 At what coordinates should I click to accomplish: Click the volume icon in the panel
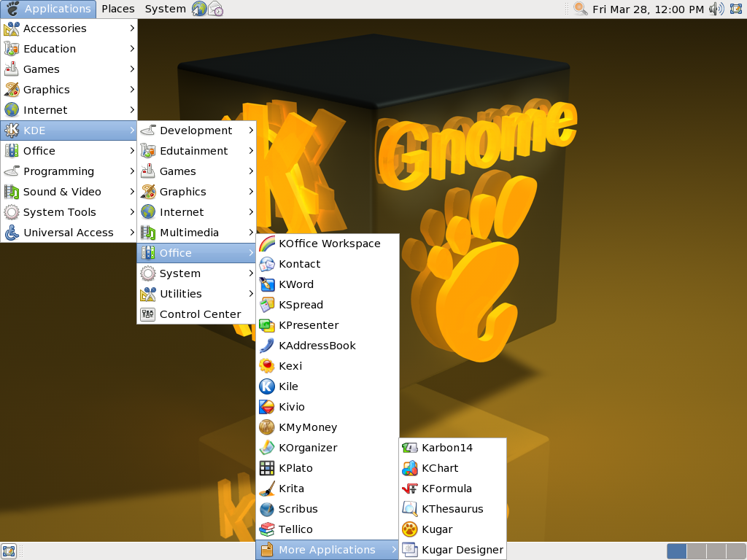click(x=716, y=9)
